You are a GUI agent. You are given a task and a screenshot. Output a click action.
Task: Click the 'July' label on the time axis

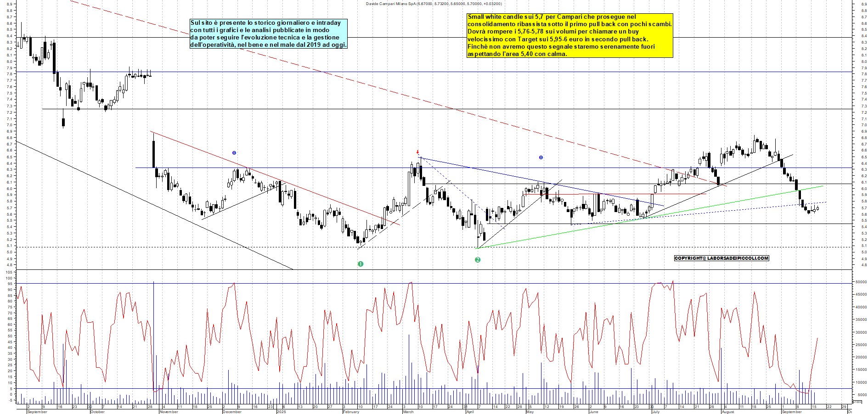[x=656, y=412]
